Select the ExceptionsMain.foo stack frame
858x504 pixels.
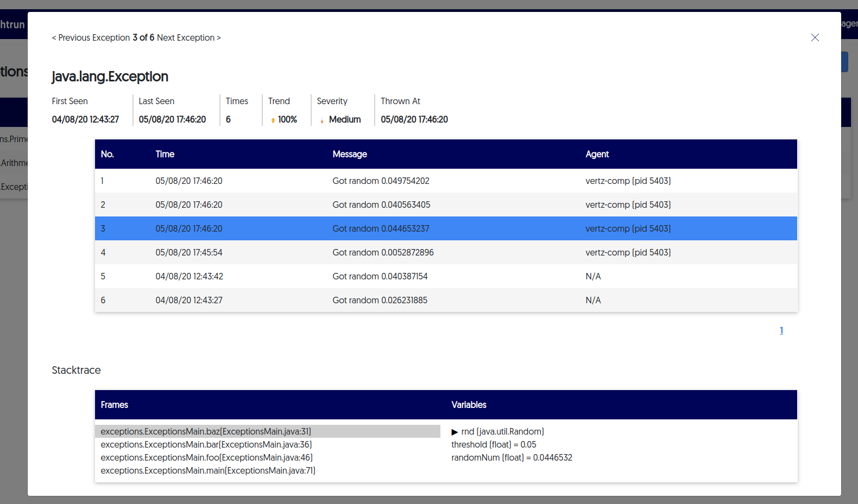click(x=206, y=457)
